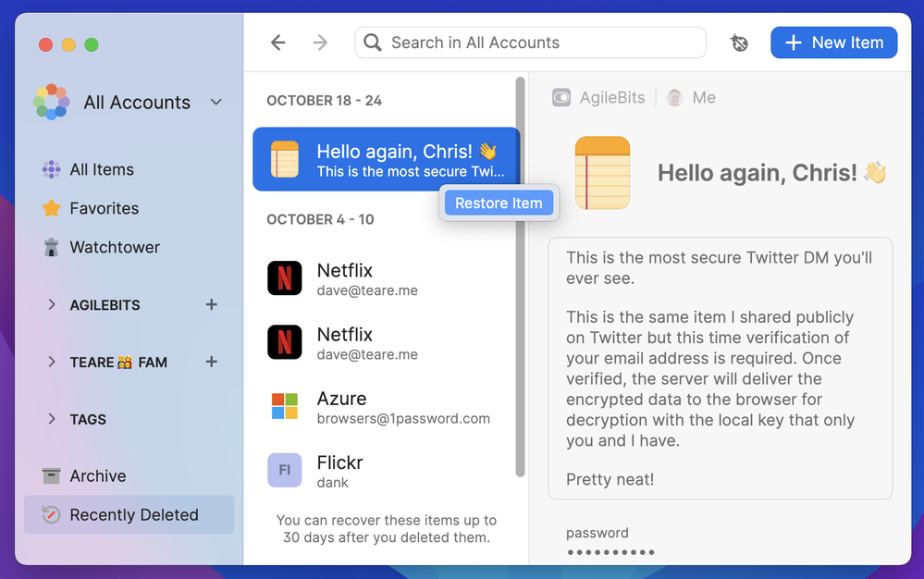Viewport: 924px width, 579px height.
Task: Click the Search in All Accounts field
Action: [530, 43]
